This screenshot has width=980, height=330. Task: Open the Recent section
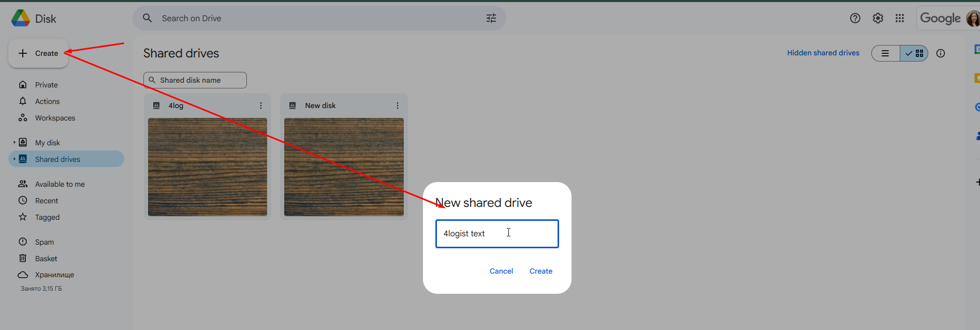tap(47, 201)
